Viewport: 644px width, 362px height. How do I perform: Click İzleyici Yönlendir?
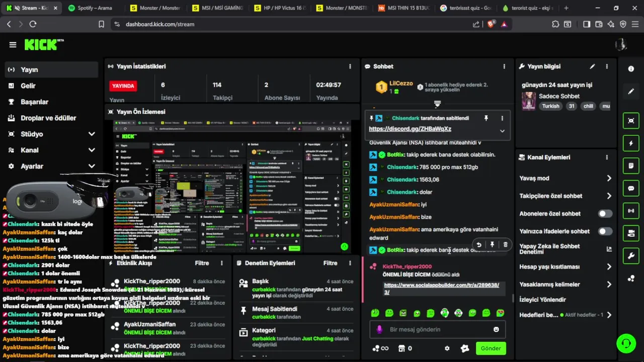tap(543, 300)
